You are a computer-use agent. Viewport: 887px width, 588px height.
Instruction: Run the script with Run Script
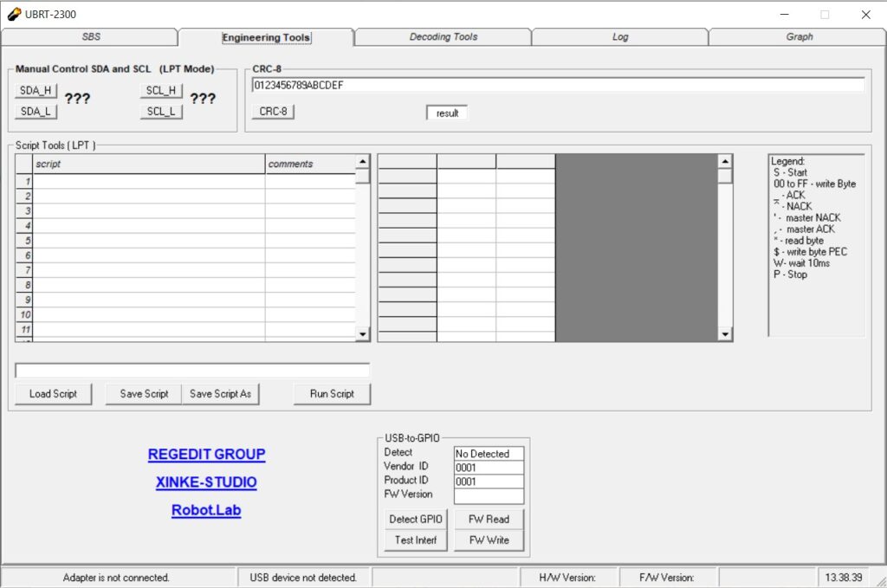click(x=332, y=394)
